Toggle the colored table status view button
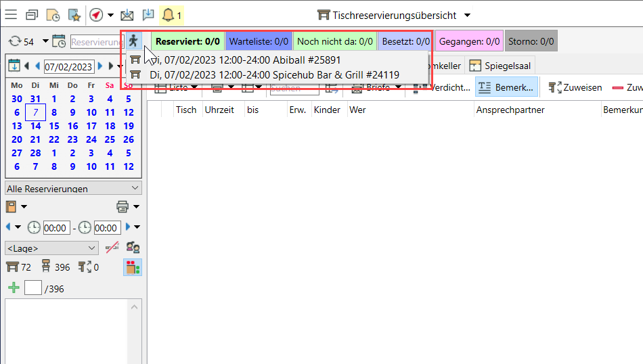 point(133,267)
